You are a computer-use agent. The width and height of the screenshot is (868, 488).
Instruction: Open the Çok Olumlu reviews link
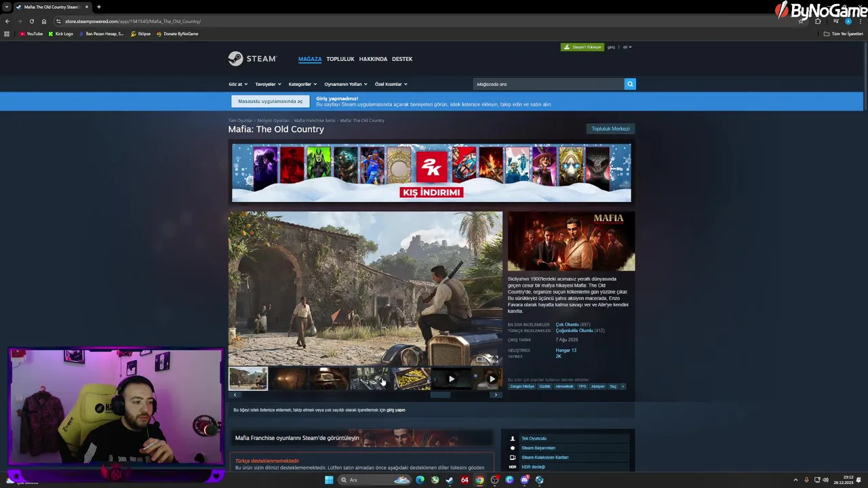point(567,325)
